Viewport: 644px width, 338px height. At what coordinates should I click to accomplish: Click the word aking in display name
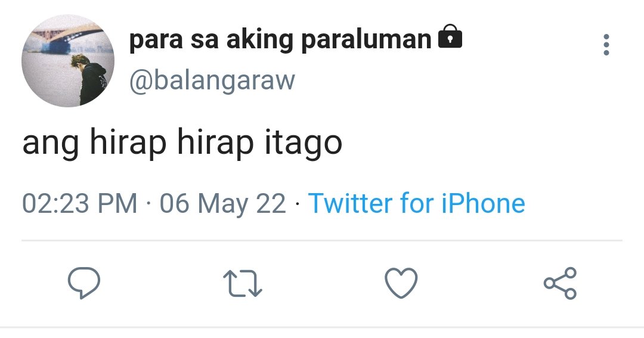260,41
